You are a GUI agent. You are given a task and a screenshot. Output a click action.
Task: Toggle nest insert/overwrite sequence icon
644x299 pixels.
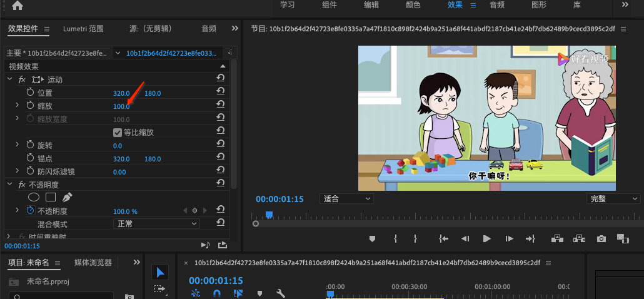click(x=196, y=293)
